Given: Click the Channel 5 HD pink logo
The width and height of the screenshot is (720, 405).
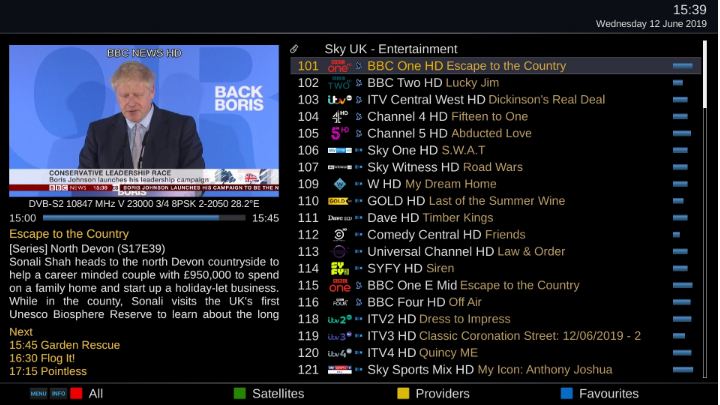Looking at the screenshot, I should (x=340, y=134).
